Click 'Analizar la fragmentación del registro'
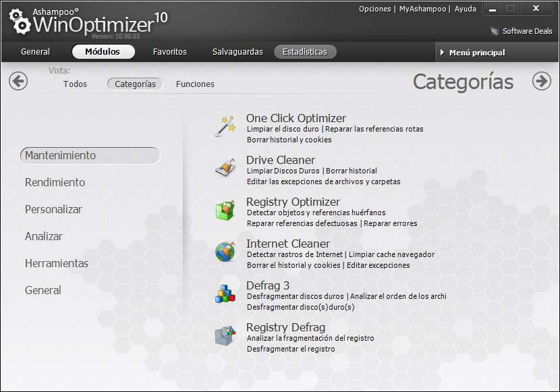This screenshot has width=560, height=392. tap(310, 338)
